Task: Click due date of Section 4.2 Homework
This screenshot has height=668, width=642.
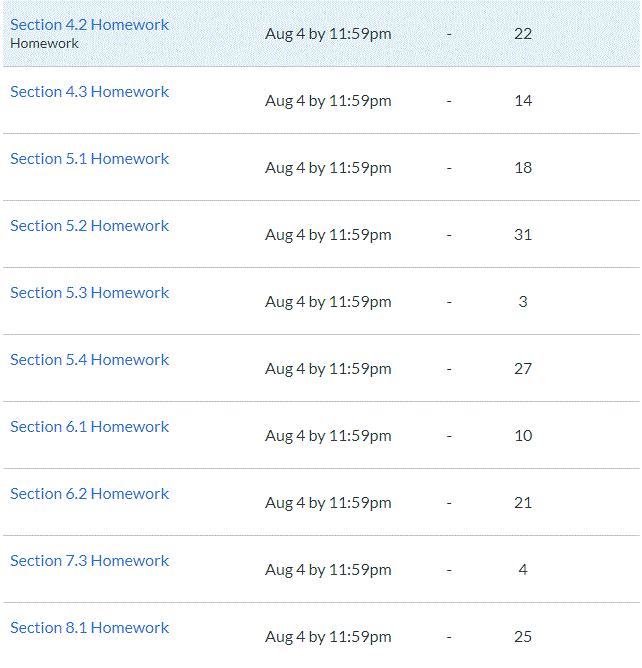Action: tap(328, 34)
